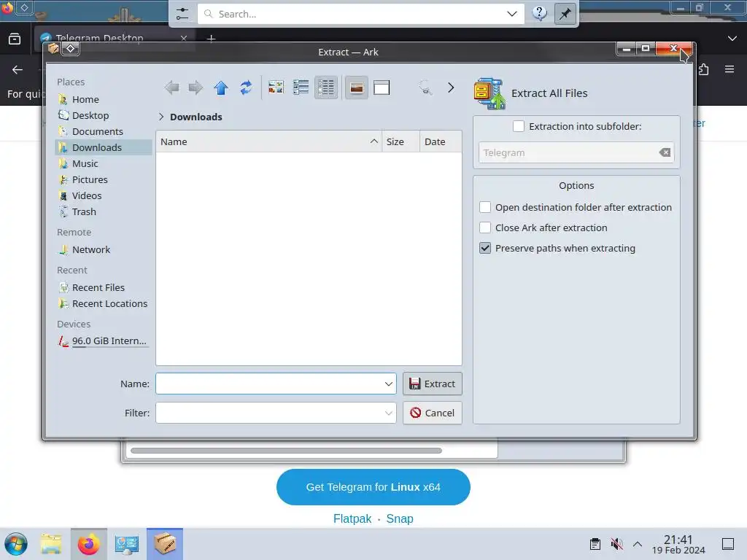Select Downloads in the Places panel
The height and width of the screenshot is (560, 747).
tap(104, 147)
